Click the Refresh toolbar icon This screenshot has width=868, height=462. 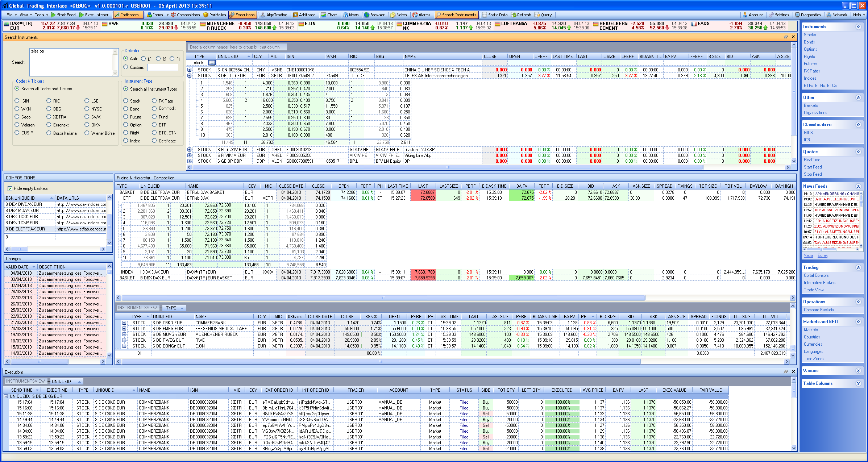514,15
